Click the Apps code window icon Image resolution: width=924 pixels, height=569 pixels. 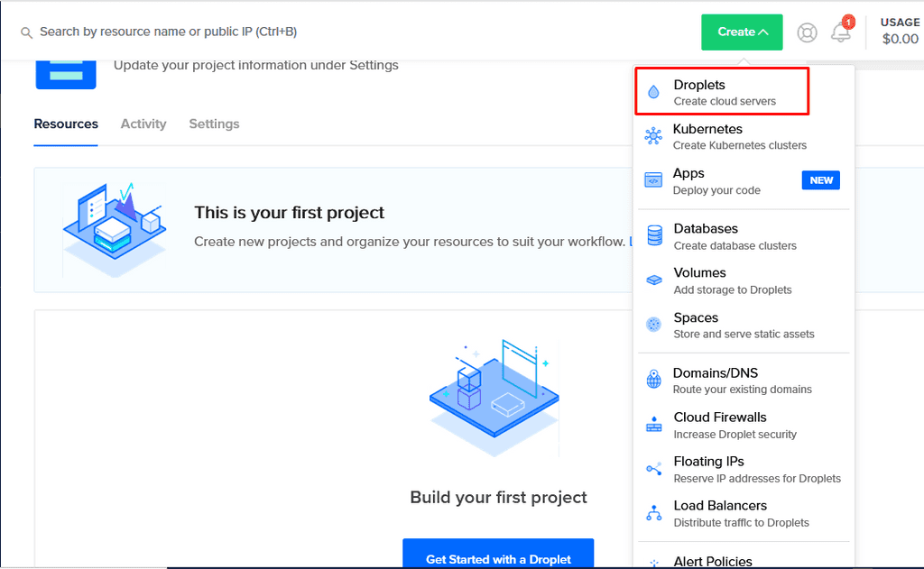654,180
